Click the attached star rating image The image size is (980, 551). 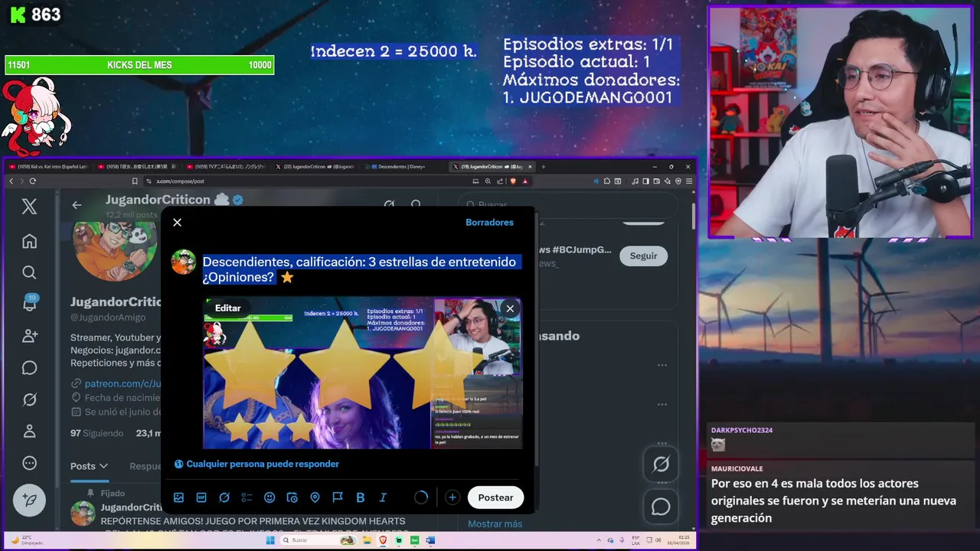[362, 373]
